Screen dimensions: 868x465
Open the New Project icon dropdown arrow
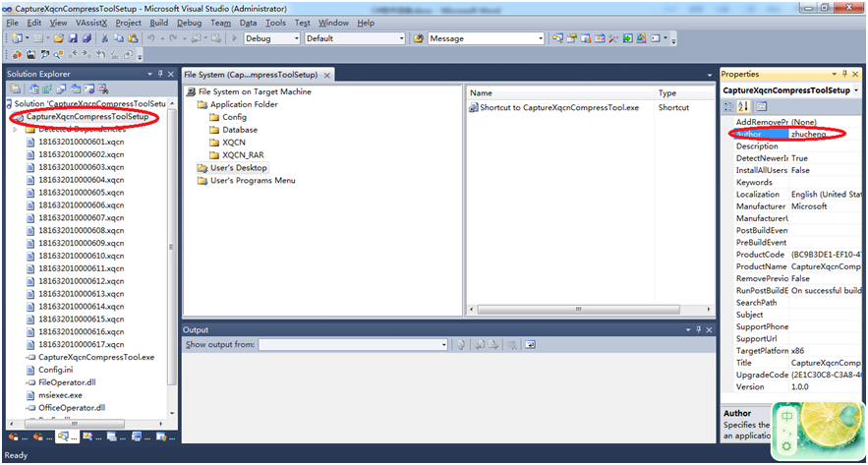pyautogui.click(x=28, y=38)
